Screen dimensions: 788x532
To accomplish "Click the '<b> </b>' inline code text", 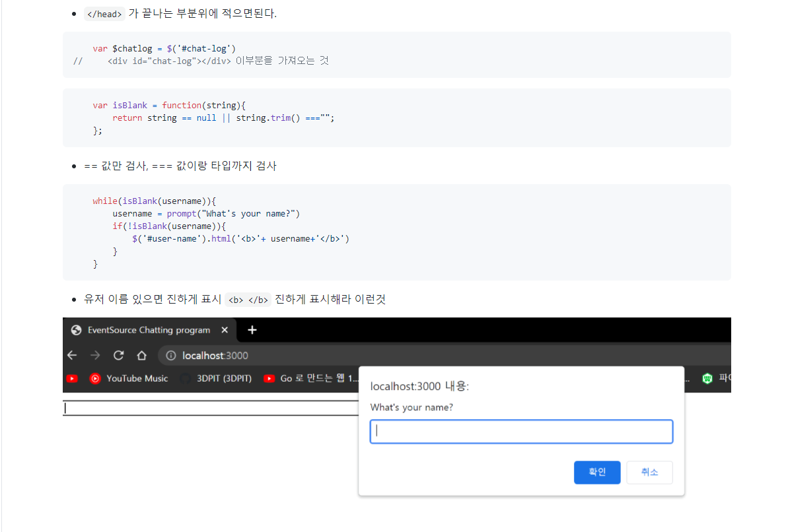I will click(248, 300).
